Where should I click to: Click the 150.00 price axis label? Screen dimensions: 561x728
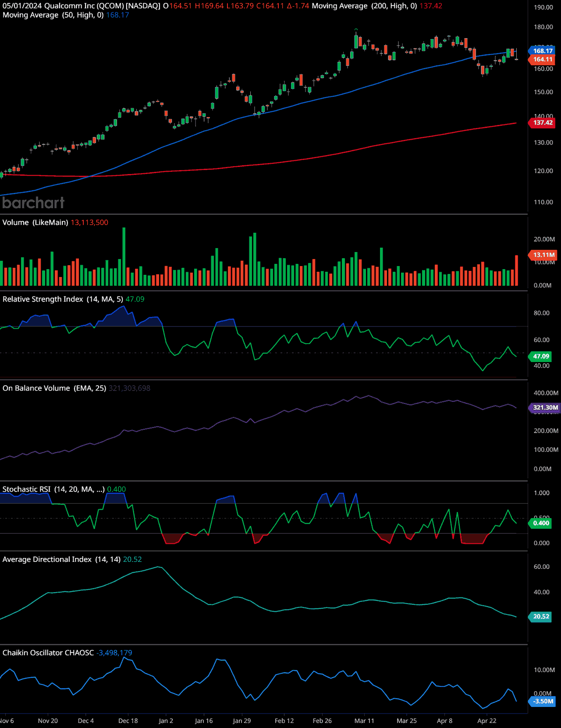pyautogui.click(x=543, y=92)
